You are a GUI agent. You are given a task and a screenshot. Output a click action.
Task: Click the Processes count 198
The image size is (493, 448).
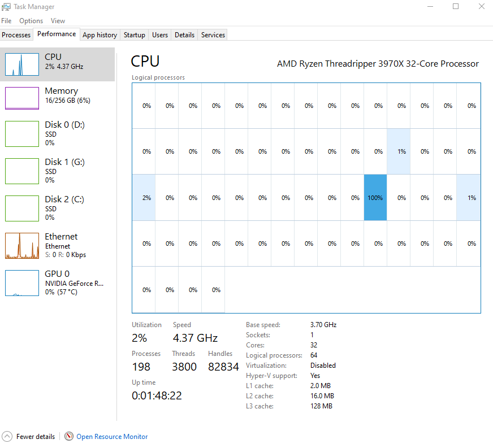pyautogui.click(x=141, y=367)
